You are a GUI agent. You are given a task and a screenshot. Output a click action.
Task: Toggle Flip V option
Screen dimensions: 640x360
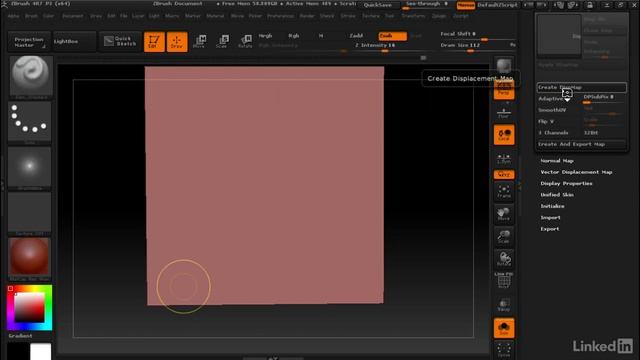click(558, 122)
